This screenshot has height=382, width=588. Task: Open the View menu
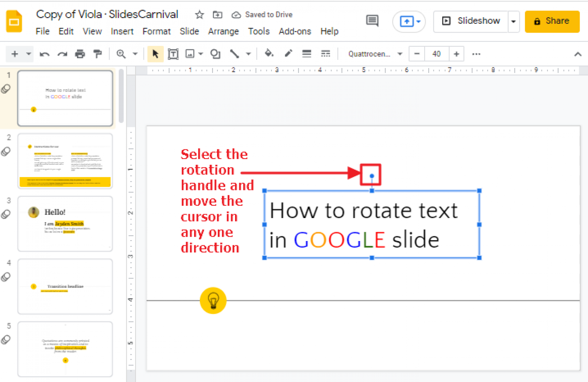92,31
